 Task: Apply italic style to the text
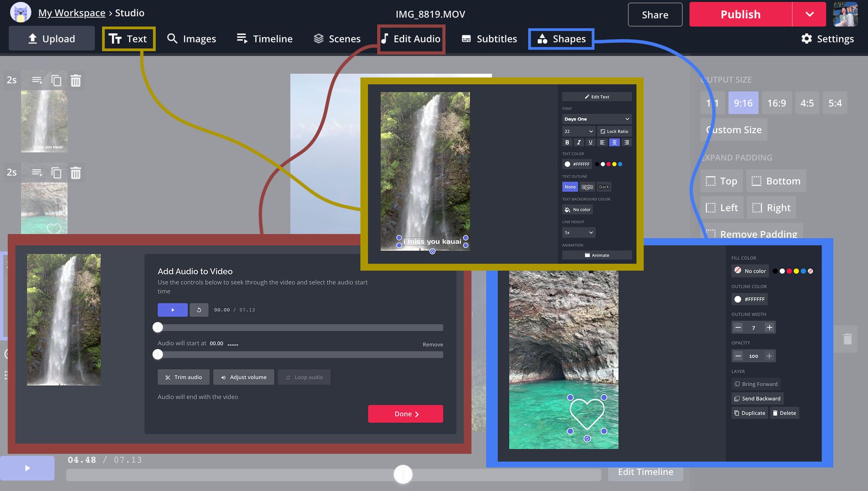click(x=579, y=142)
